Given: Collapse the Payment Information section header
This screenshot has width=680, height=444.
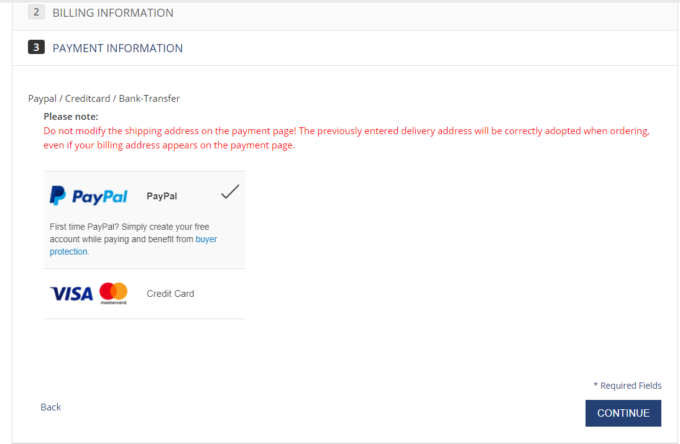Looking at the screenshot, I should (117, 47).
